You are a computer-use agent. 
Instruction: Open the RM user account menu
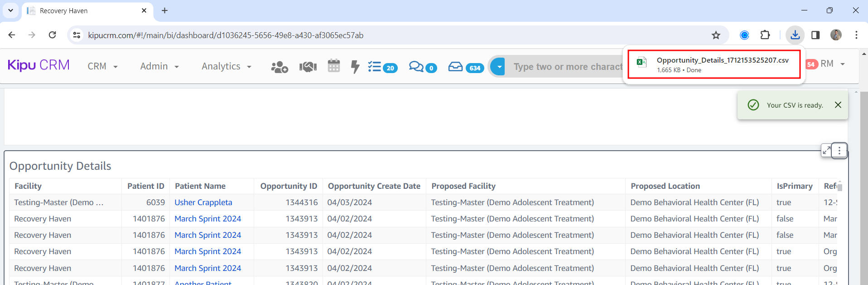click(x=832, y=64)
